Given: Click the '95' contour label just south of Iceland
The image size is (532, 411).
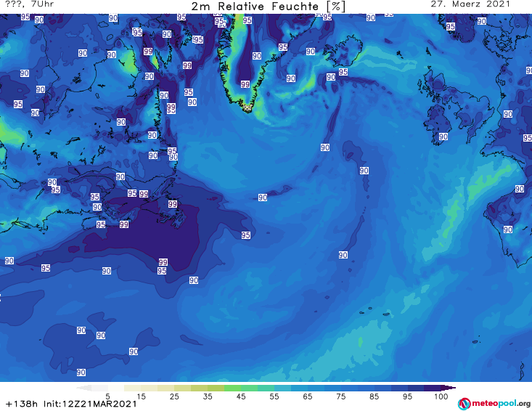Looking at the screenshot, I should [343, 72].
